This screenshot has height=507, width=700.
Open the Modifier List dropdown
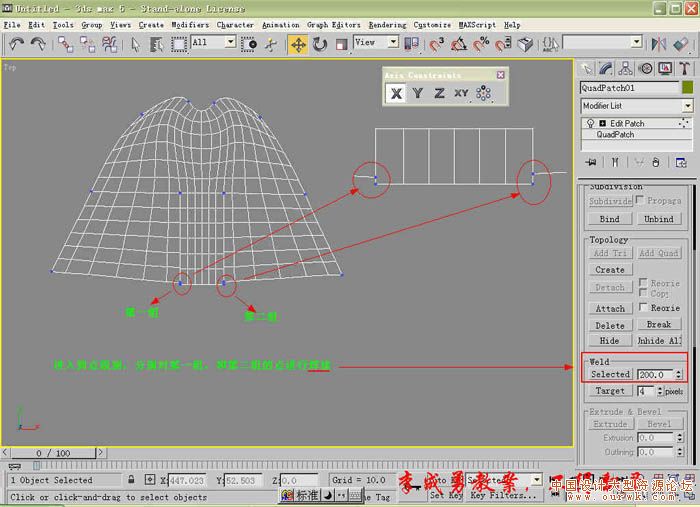pos(688,106)
